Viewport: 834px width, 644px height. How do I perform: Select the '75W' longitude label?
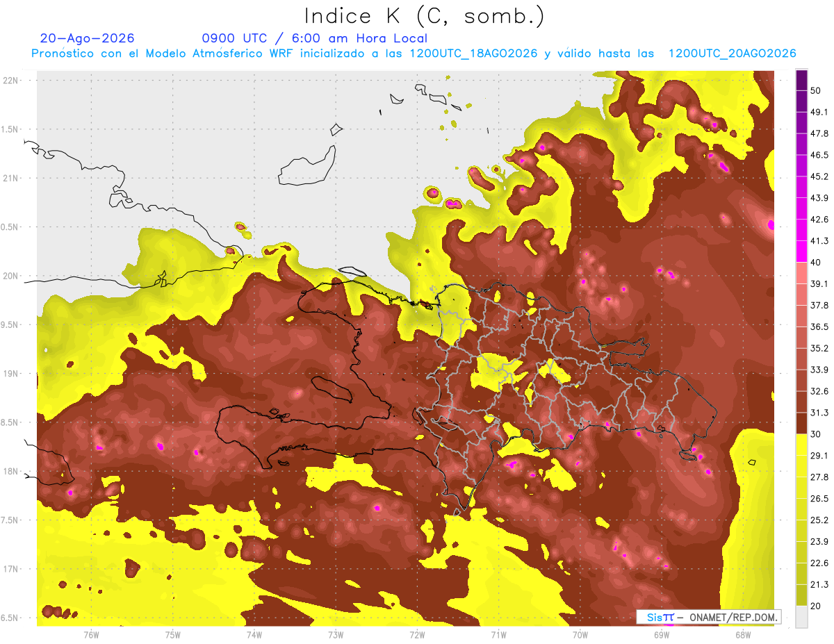click(173, 635)
